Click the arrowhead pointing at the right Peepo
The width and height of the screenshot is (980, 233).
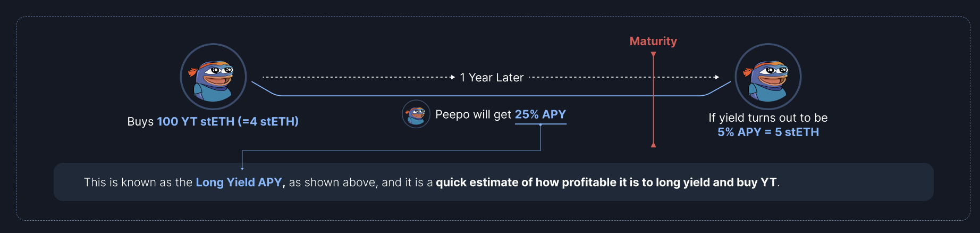pyautogui.click(x=716, y=77)
